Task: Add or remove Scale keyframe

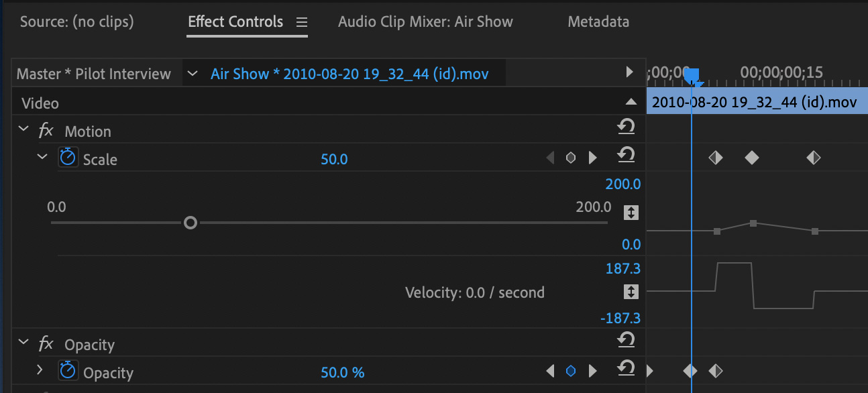Action: coord(571,158)
